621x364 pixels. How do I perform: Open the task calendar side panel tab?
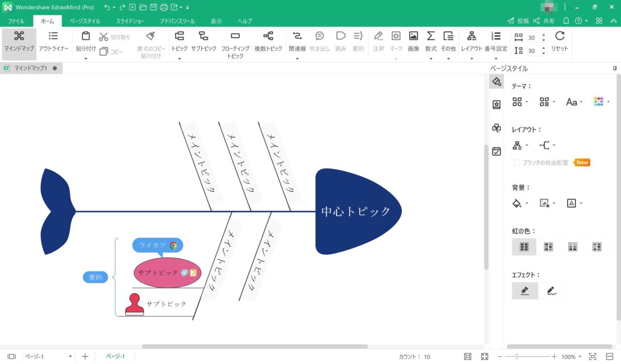(x=496, y=151)
